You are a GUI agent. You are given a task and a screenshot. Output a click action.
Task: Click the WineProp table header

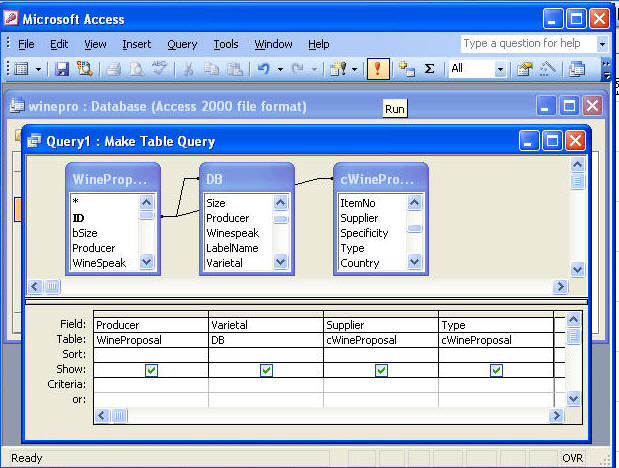tap(113, 179)
